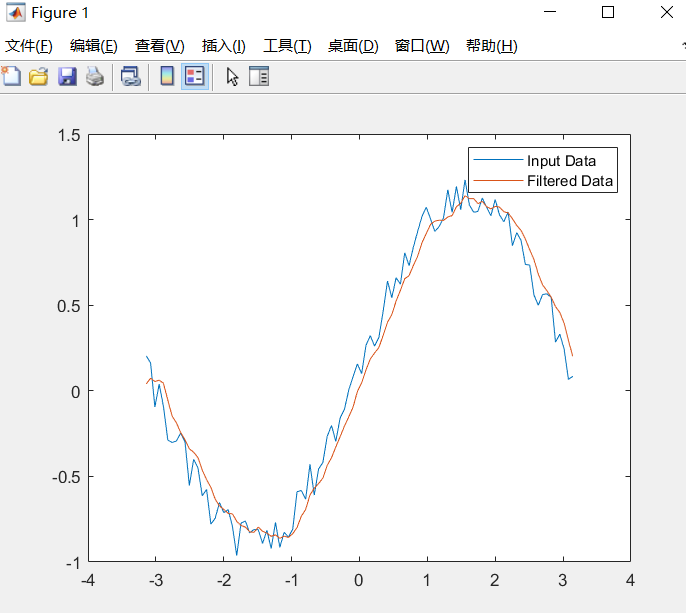Open the 帮助(H) menu
The image size is (686, 613).
(x=492, y=46)
